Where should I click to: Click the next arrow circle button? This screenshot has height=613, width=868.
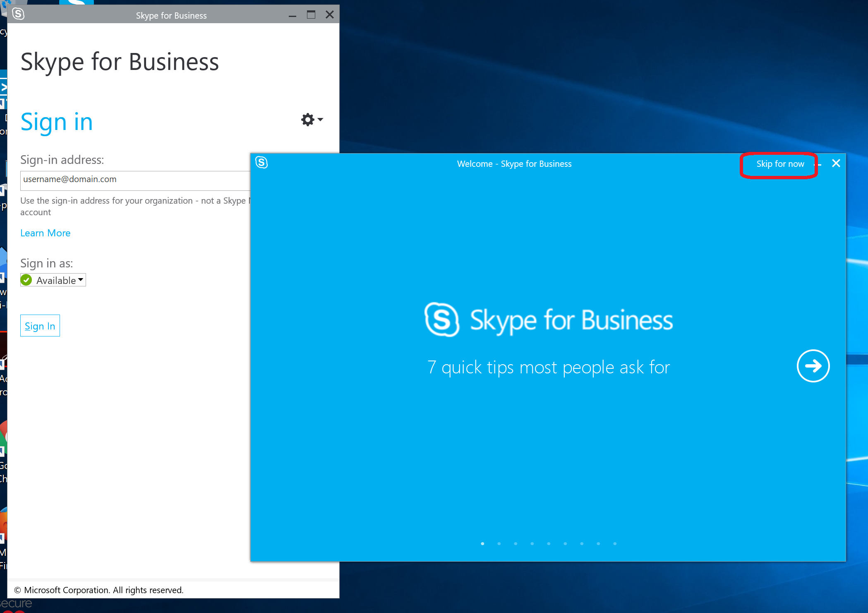point(813,366)
